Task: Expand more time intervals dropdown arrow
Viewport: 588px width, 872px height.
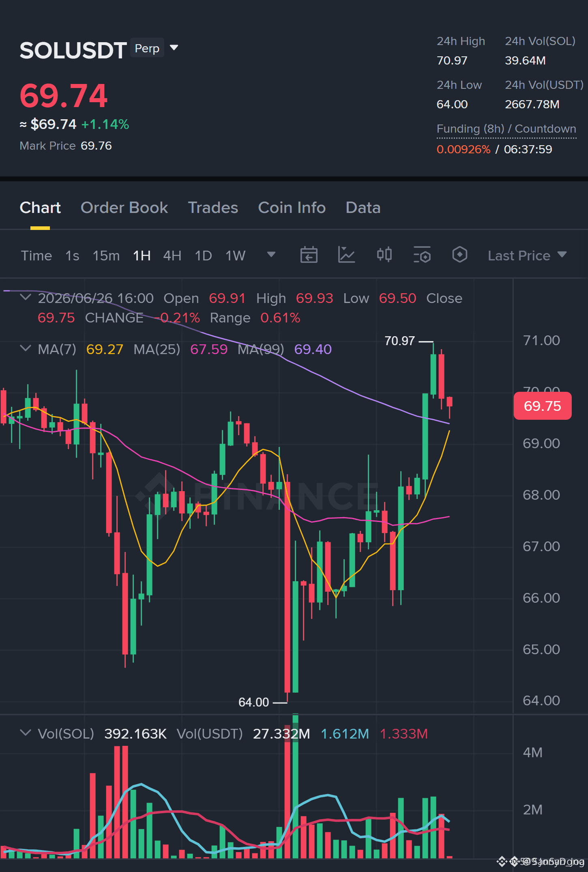Action: tap(271, 255)
